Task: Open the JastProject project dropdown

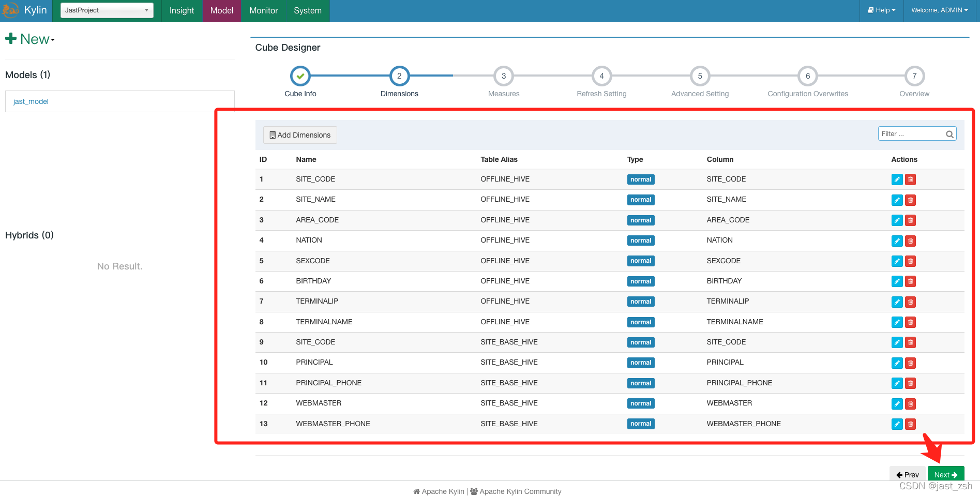Action: coord(107,10)
